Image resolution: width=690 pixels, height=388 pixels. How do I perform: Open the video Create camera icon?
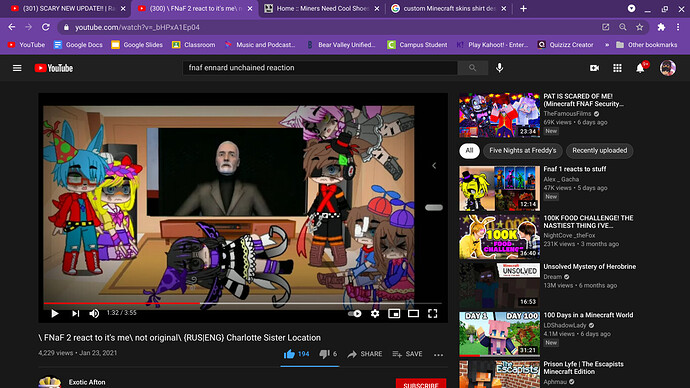[x=595, y=68]
